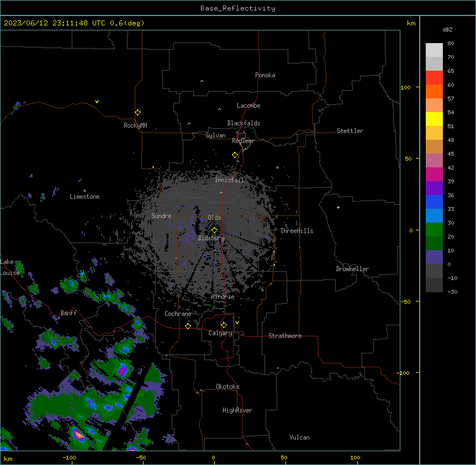The image size is (476, 465).
Task: Select the magenta 39-42 dBZ legend swatch
Action: click(x=434, y=174)
